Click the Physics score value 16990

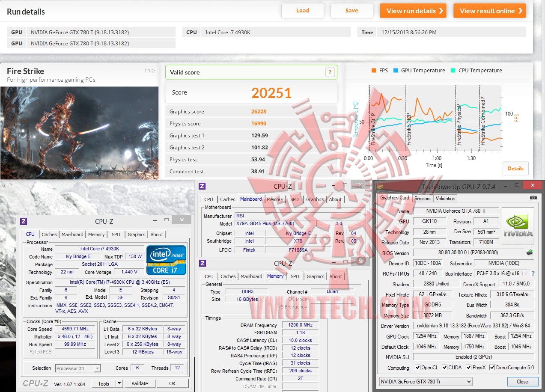pos(259,124)
